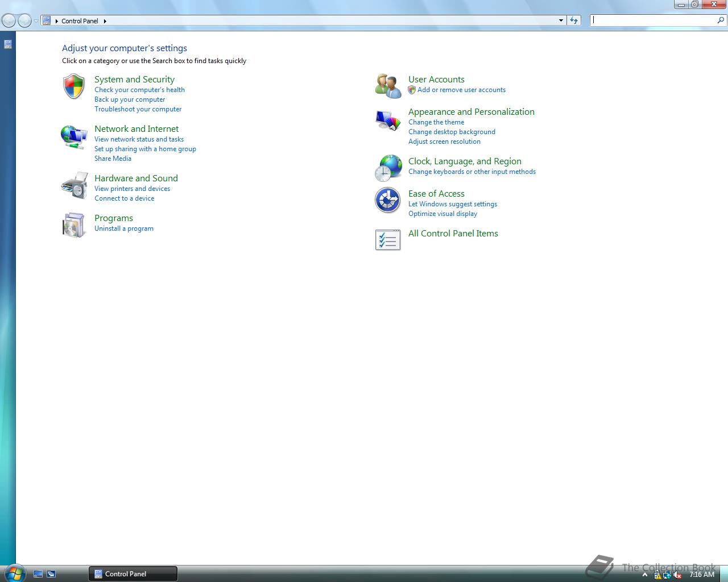Click Troubleshoot your computer
Image resolution: width=728 pixels, height=582 pixels.
tap(138, 109)
